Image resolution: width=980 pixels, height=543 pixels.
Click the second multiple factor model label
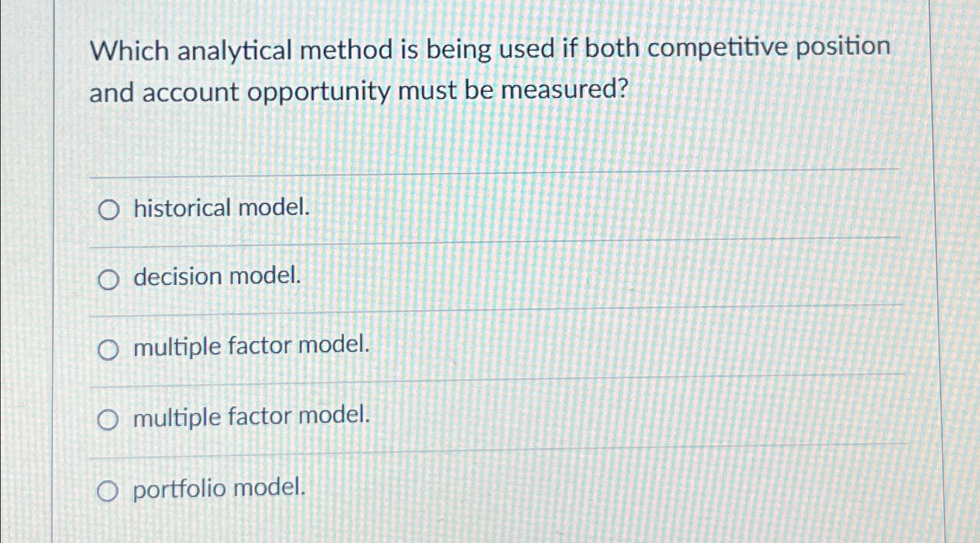251,416
